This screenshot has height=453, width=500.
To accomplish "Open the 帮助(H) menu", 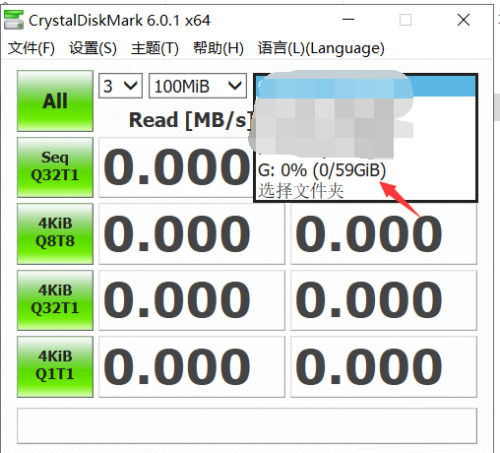I will [x=218, y=48].
